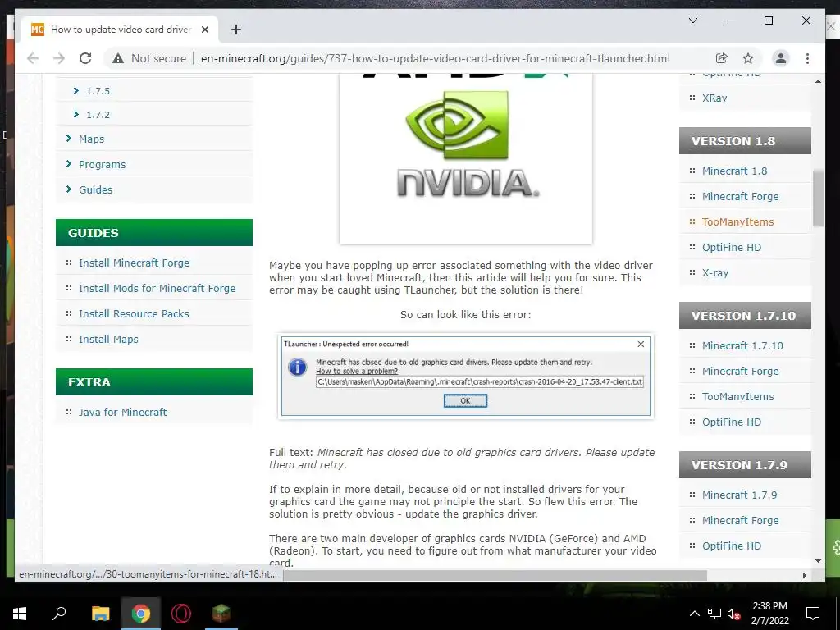Open the Minecraft block taskbar icon
Viewport: 840px width, 630px height.
tap(221, 614)
